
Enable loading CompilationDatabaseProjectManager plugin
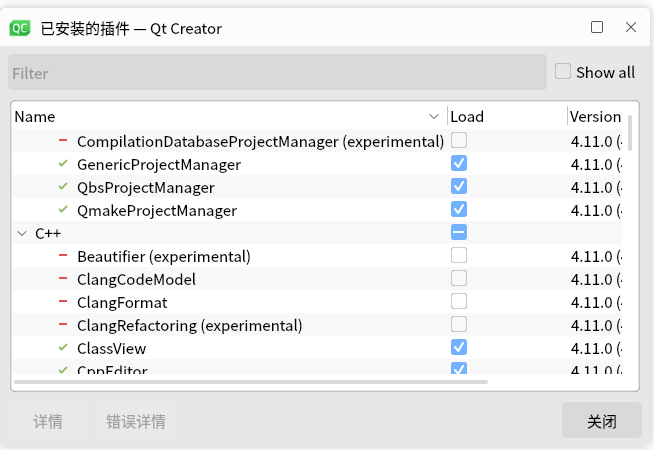(x=459, y=141)
